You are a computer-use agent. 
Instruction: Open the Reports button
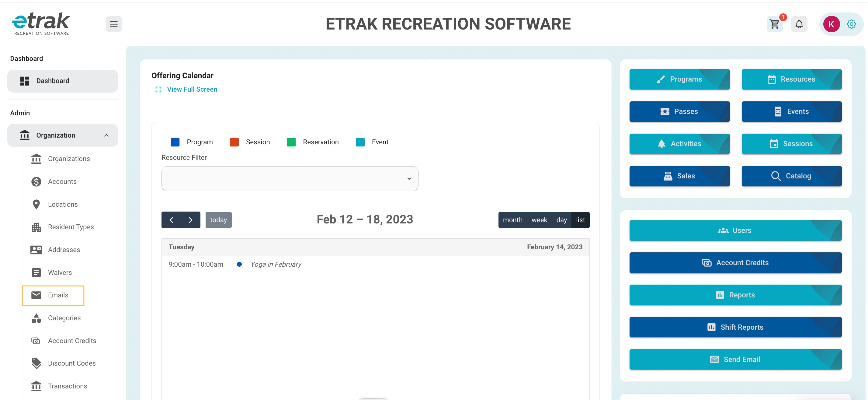pos(735,295)
